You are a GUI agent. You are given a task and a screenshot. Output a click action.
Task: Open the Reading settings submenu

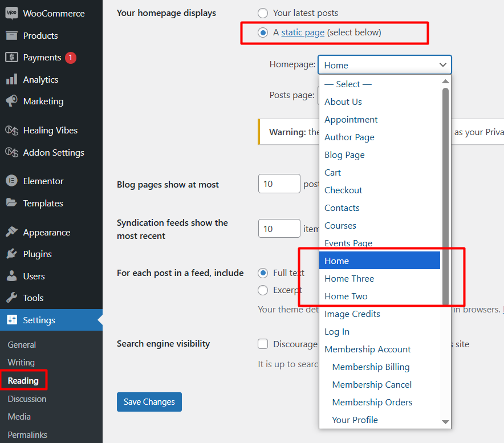pyautogui.click(x=23, y=381)
